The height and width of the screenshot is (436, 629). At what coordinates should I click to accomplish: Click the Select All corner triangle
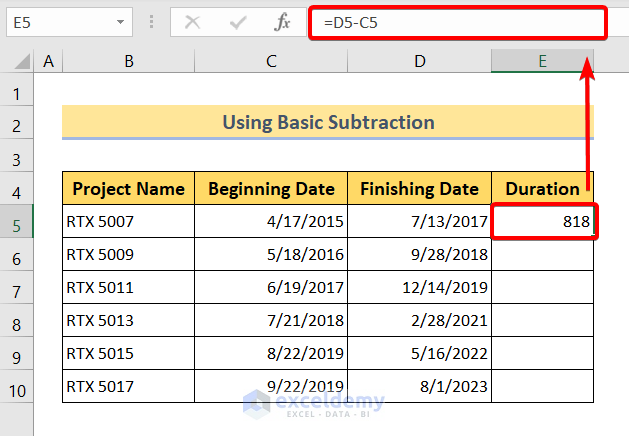pos(17,62)
